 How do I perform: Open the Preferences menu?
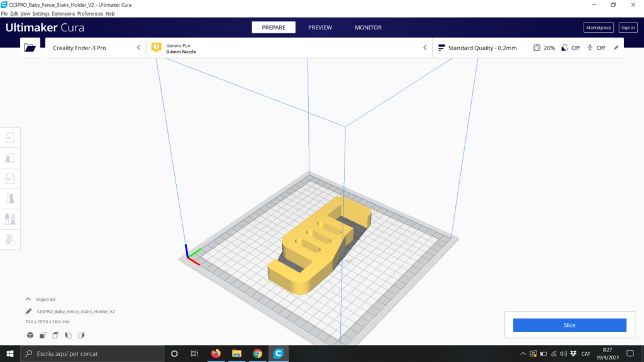pyautogui.click(x=90, y=14)
